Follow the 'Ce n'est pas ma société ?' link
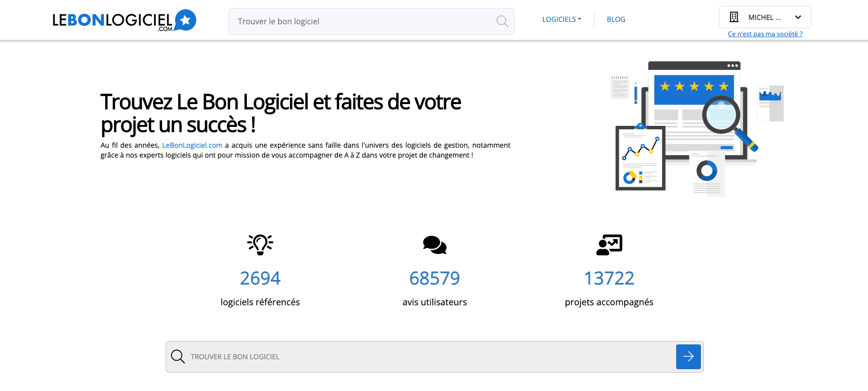868x391 pixels. pyautogui.click(x=765, y=34)
